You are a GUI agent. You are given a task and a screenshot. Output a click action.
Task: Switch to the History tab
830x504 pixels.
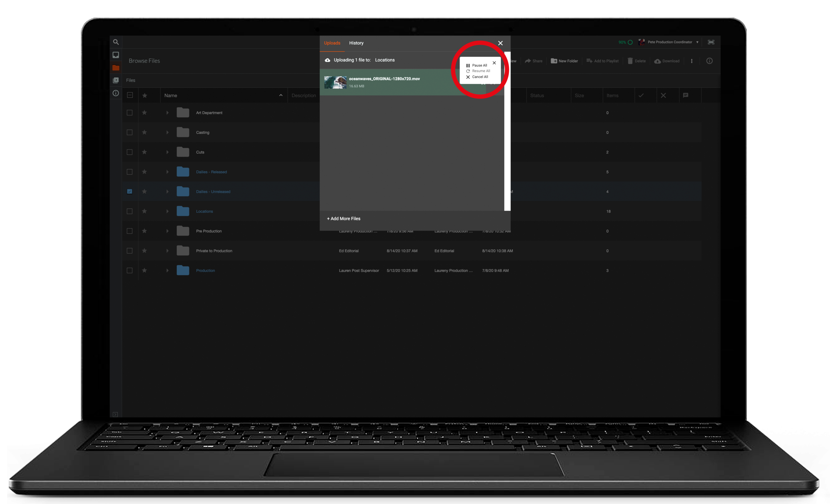coord(356,43)
